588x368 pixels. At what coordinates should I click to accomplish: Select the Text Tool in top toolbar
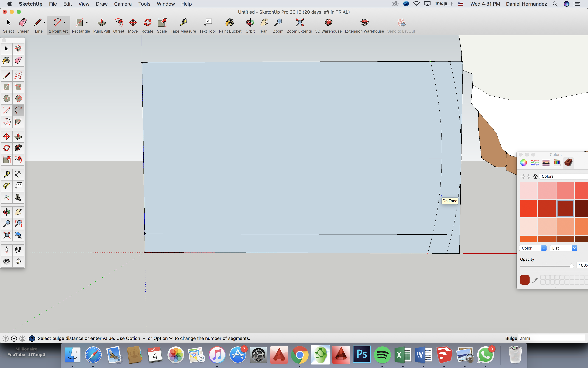pyautogui.click(x=207, y=26)
